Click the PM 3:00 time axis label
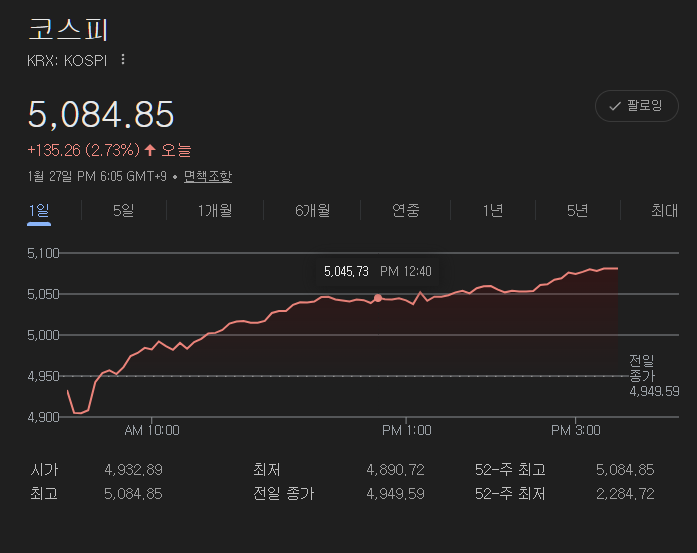The height and width of the screenshot is (553, 697). (576, 430)
